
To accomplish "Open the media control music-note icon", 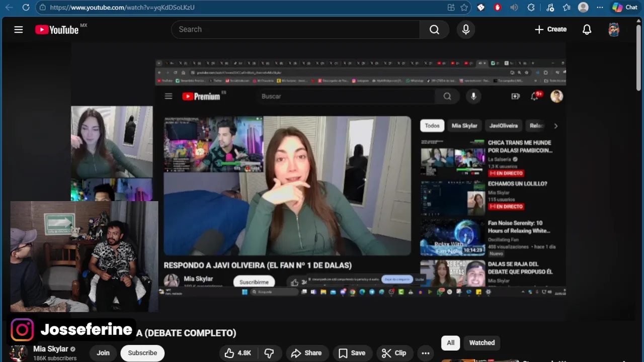I will (550, 8).
